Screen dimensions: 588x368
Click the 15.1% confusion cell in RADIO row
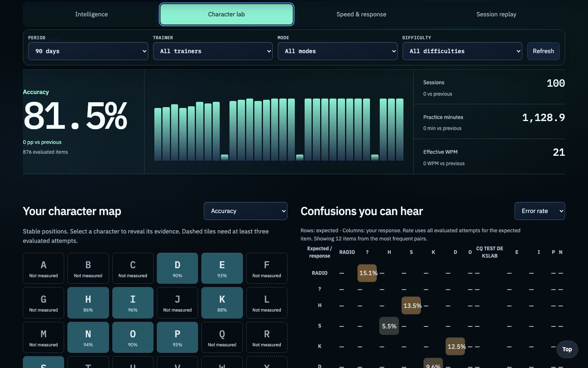coord(367,273)
